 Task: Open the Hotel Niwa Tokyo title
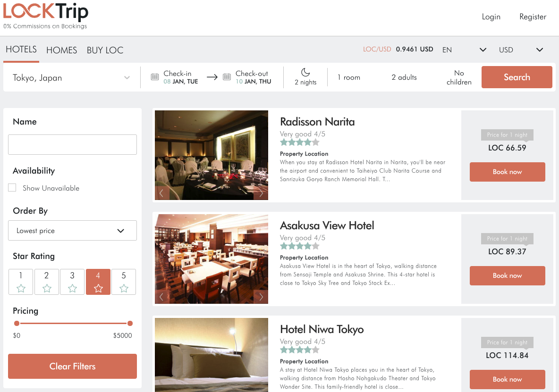322,329
